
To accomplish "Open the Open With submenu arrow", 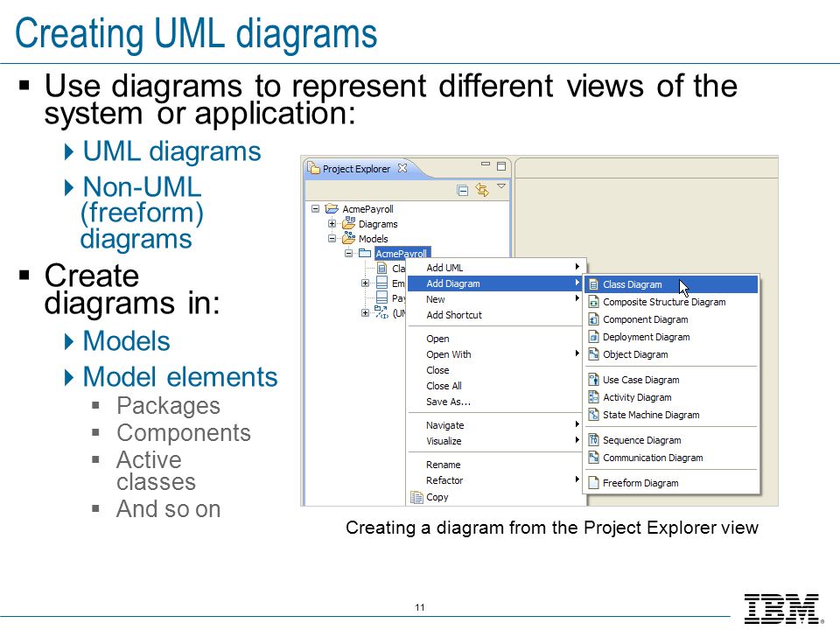I will point(577,353).
